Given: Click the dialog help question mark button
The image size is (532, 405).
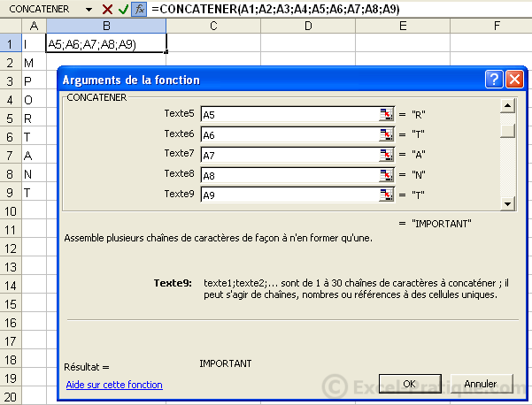Looking at the screenshot, I should (494, 80).
